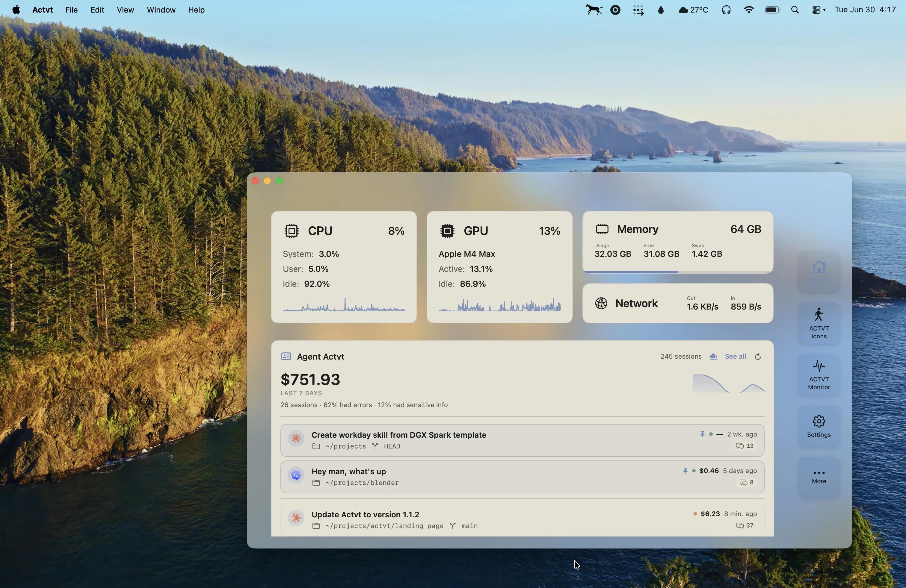Click the refresh icon in Agent Actvt
The width and height of the screenshot is (906, 588).
point(757,356)
